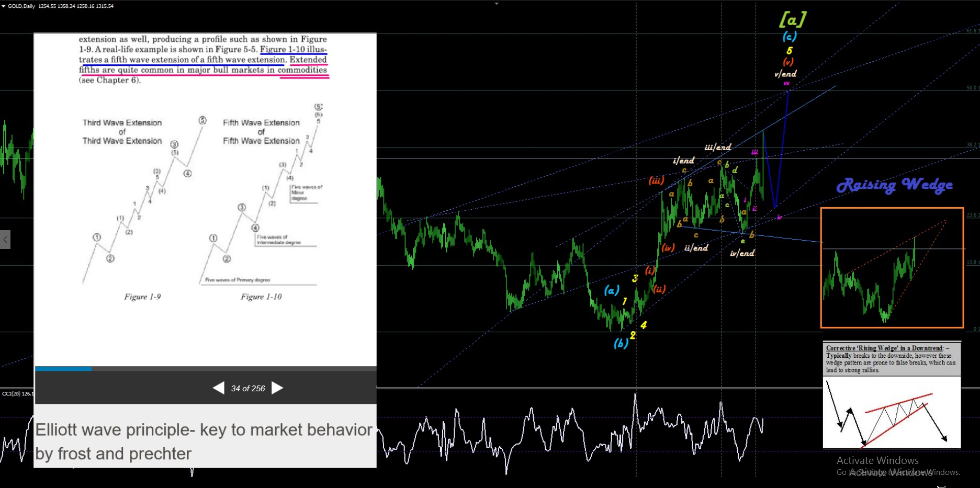This screenshot has height=488, width=980.
Task: Select the 'Raising Wedge' chart annotation
Action: point(894,185)
